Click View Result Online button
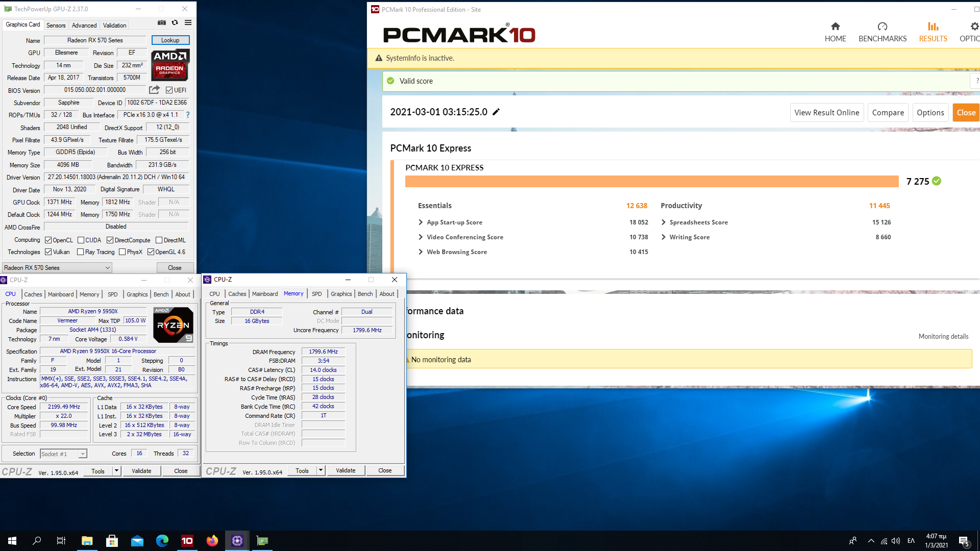The image size is (980, 551). [826, 113]
